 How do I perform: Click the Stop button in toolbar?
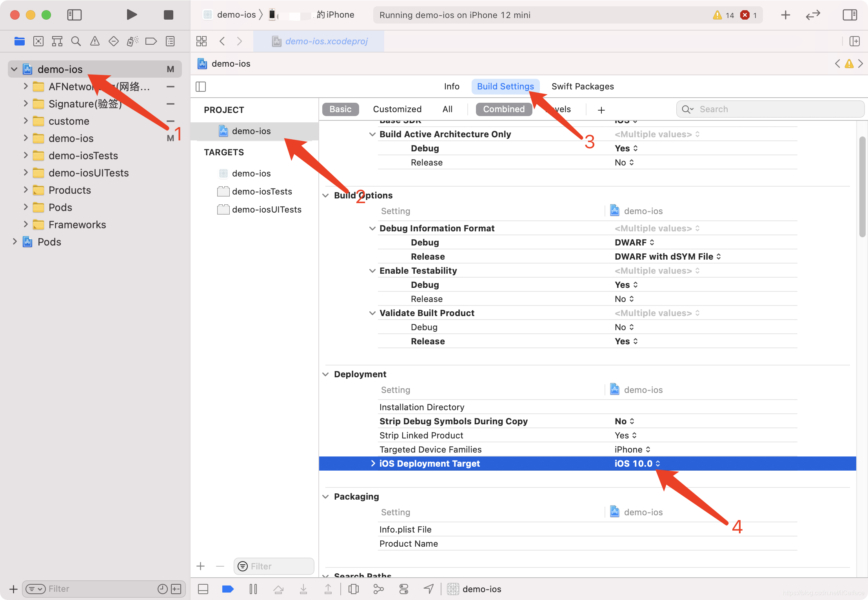tap(169, 15)
